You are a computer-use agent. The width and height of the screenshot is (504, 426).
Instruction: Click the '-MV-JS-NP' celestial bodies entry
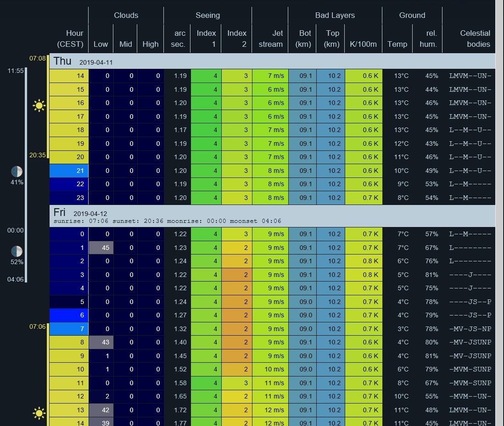tap(470, 329)
